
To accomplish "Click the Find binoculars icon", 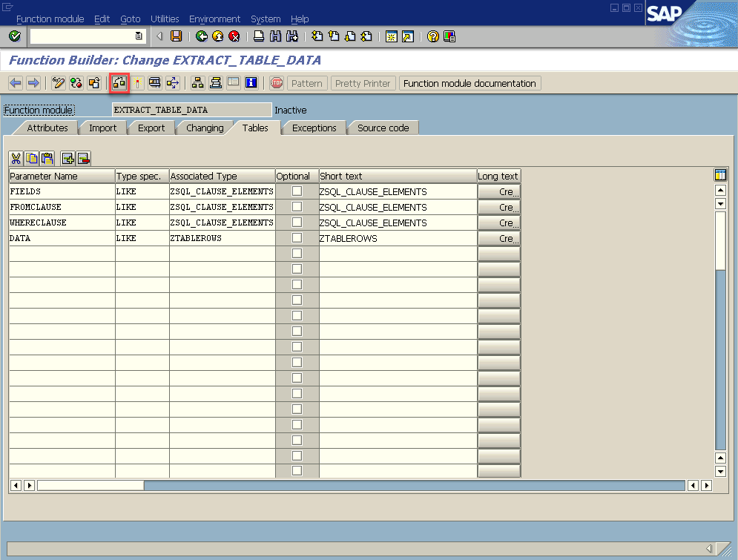I will (275, 36).
